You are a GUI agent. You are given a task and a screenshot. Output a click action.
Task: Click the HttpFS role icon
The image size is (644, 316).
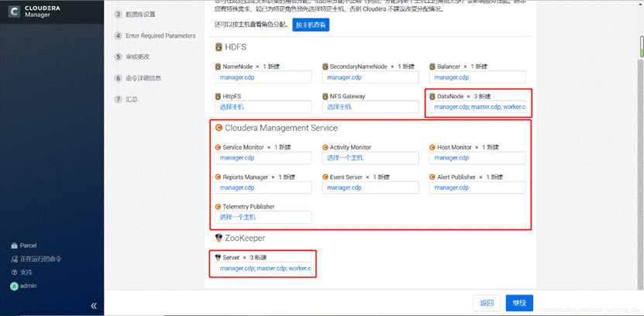tap(218, 96)
